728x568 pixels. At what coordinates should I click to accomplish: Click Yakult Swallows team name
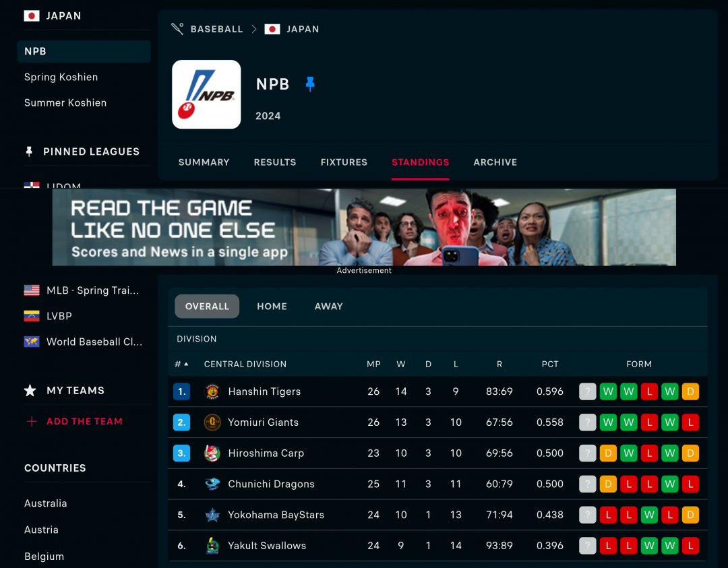tap(267, 546)
